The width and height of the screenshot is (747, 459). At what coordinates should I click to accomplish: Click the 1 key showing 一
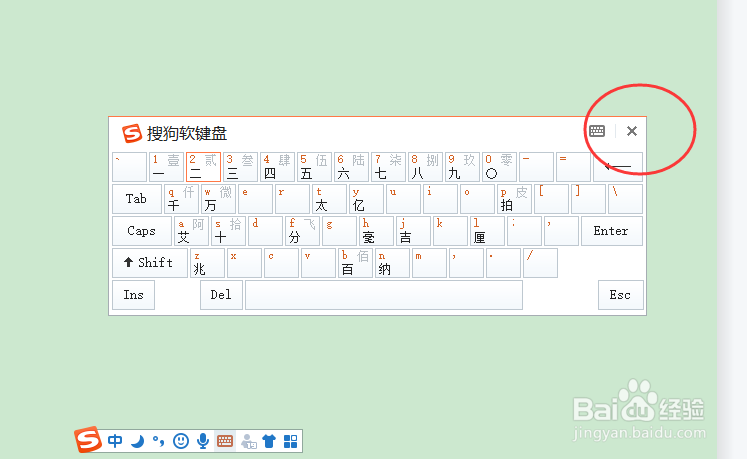(166, 167)
